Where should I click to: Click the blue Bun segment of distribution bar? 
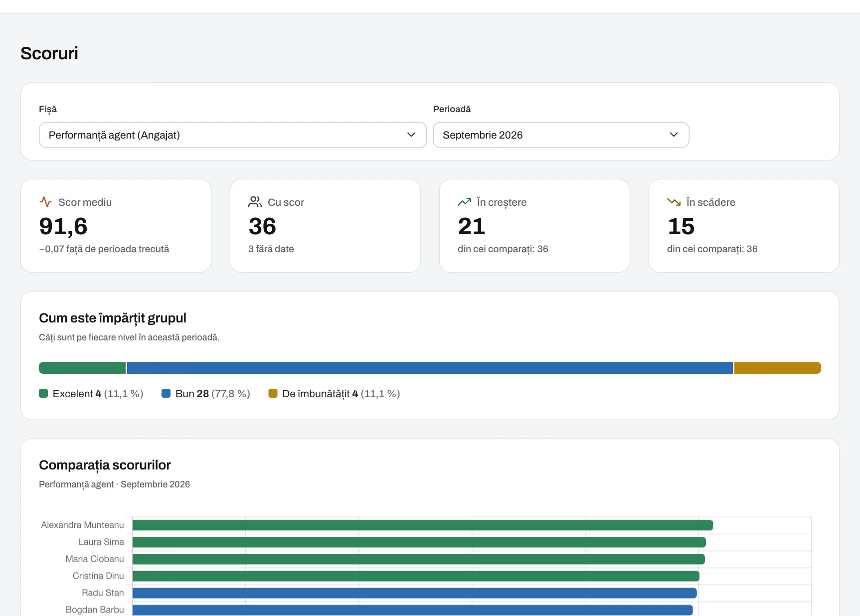430,368
